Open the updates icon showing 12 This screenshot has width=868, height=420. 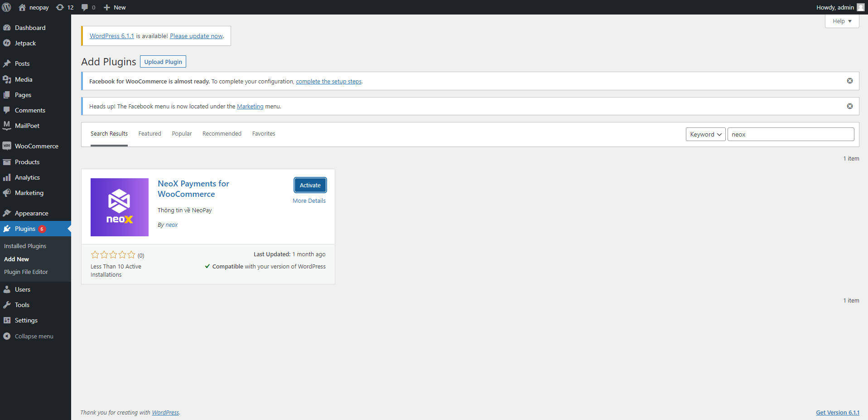pyautogui.click(x=60, y=7)
